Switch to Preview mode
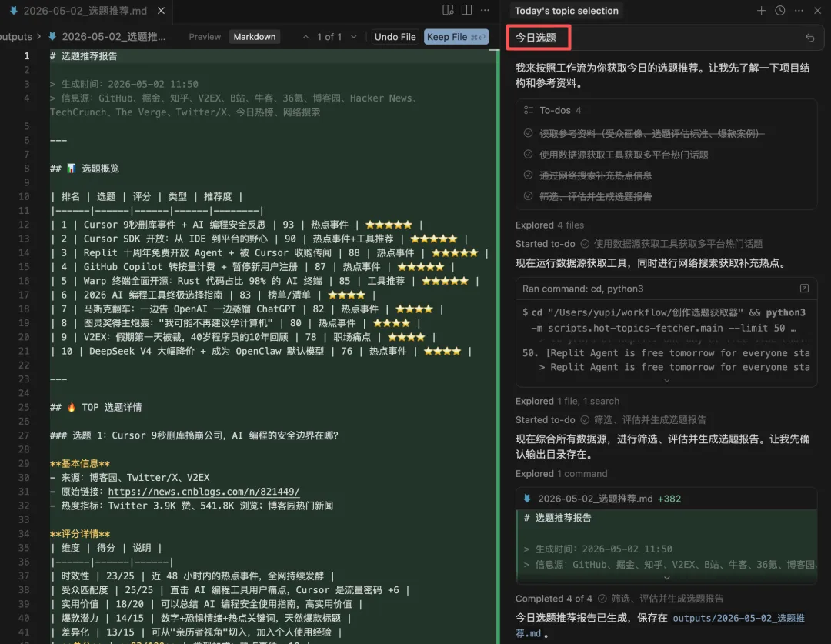 205,37
